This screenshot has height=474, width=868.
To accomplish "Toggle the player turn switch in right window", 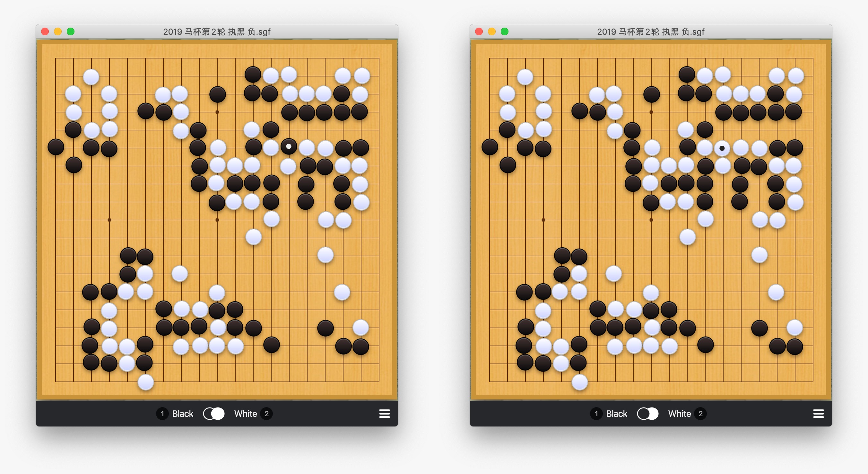I will point(648,414).
